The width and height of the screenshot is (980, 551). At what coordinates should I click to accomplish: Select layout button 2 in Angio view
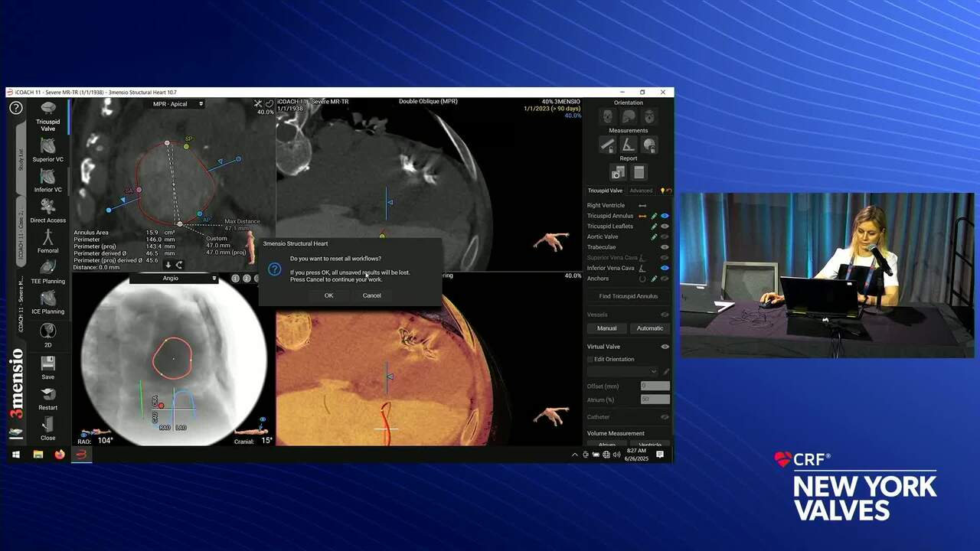coord(247,279)
